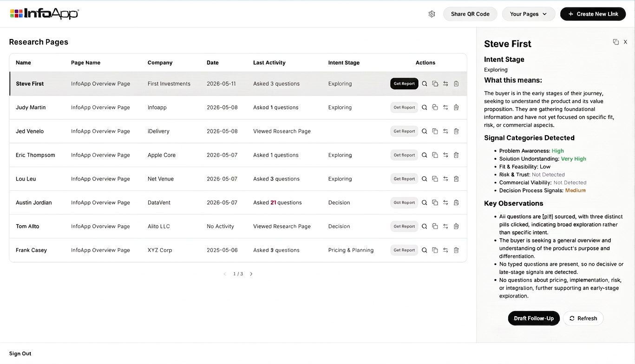Select the Austin Jordian name cell
The width and height of the screenshot is (635, 364).
pyautogui.click(x=33, y=202)
